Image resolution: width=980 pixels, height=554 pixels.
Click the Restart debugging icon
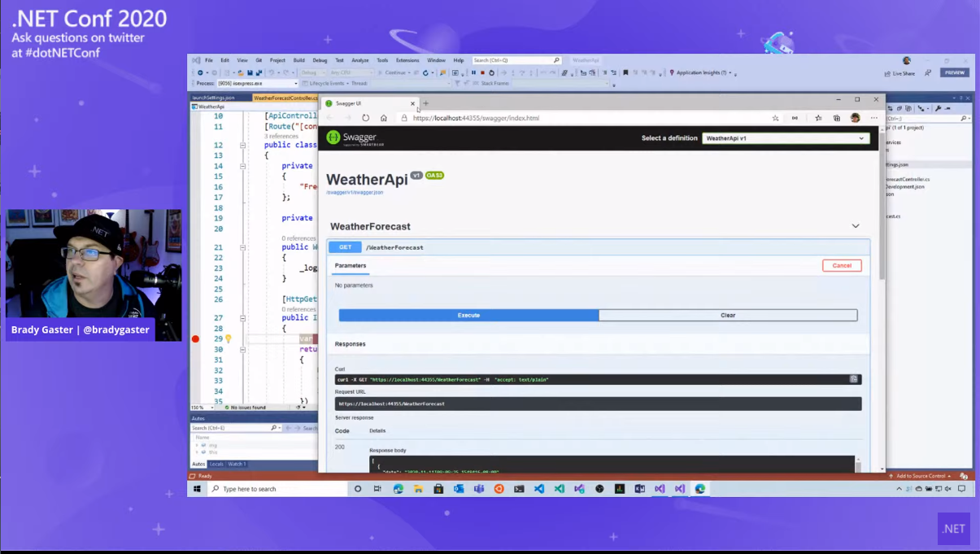[x=491, y=72]
